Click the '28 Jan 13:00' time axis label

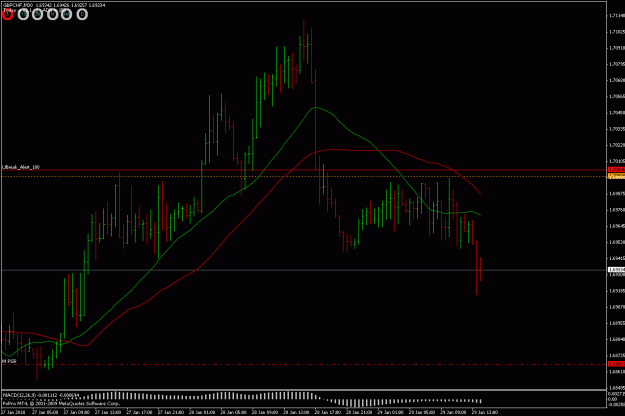[x=296, y=412]
